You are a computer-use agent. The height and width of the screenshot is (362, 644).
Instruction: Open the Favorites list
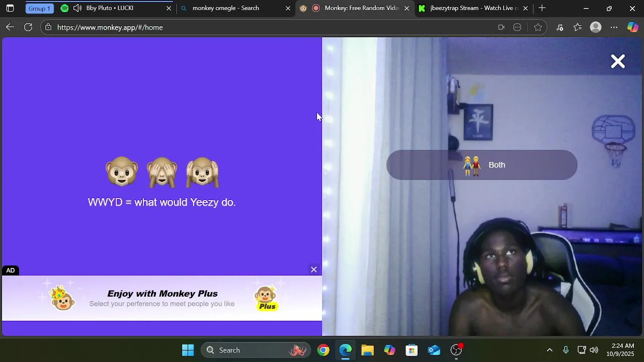[578, 28]
